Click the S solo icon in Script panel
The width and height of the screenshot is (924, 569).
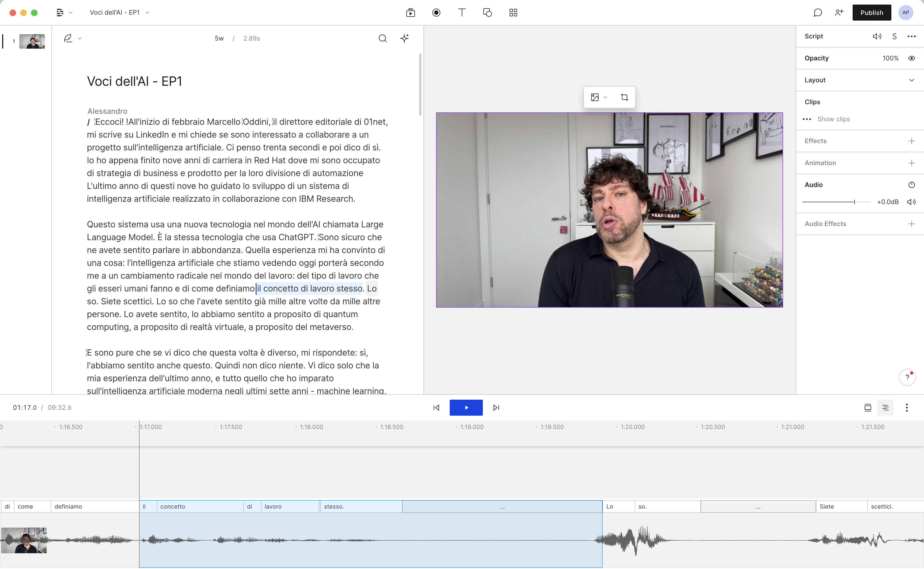tap(894, 37)
